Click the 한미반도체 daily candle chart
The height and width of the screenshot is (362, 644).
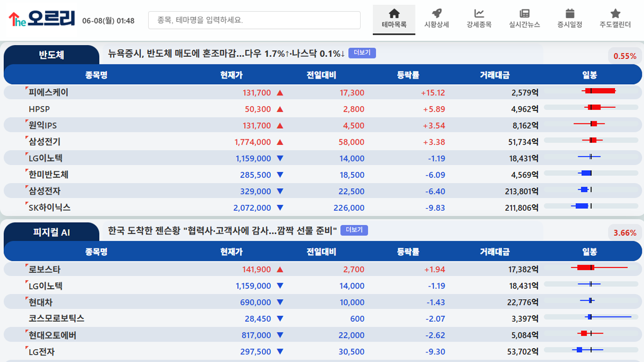tap(590, 173)
